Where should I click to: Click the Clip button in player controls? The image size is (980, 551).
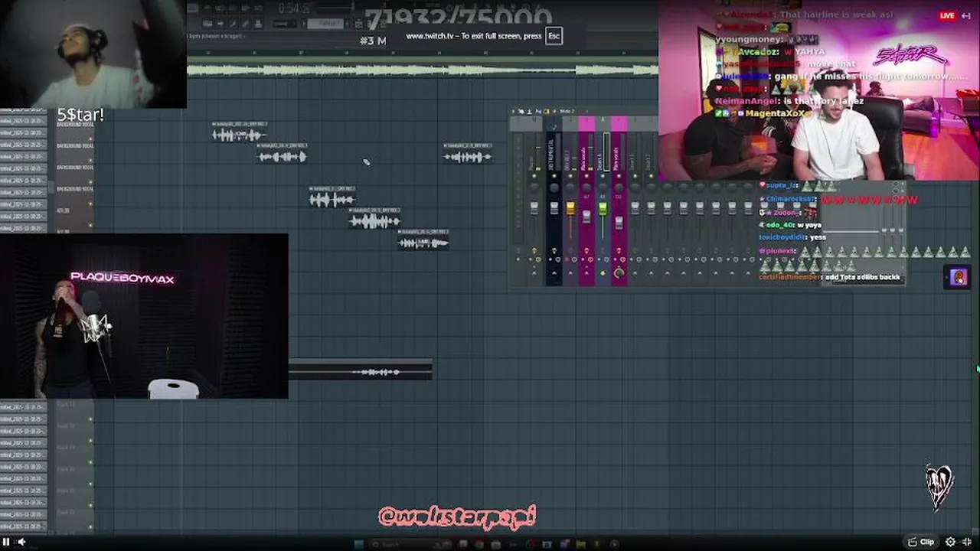[921, 542]
